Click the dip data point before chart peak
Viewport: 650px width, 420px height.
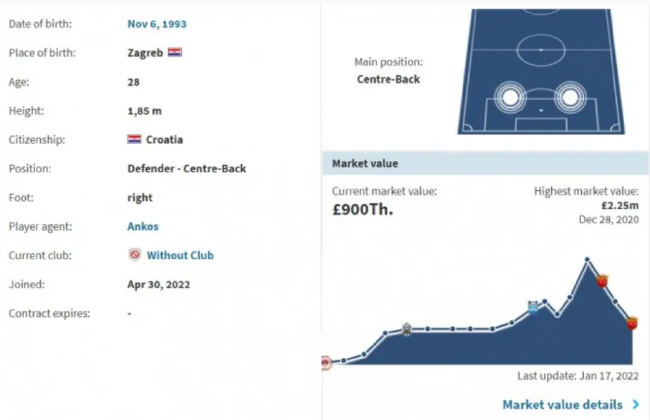[x=557, y=315]
